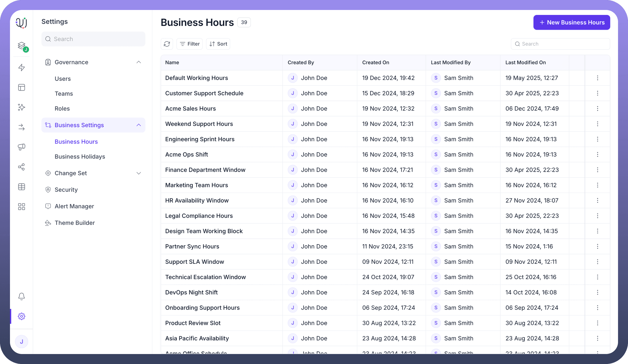Open the Filter options
Screen dimensions: 628x364
coord(190,44)
